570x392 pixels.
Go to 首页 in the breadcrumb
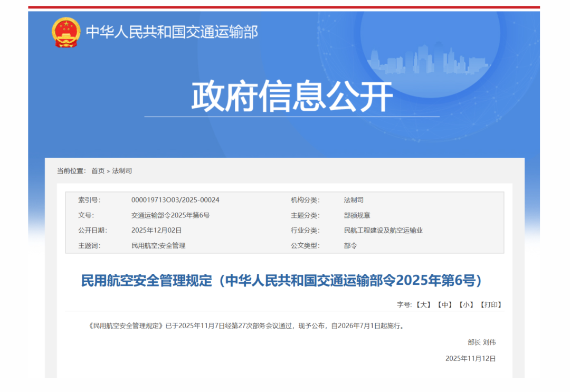coord(98,171)
